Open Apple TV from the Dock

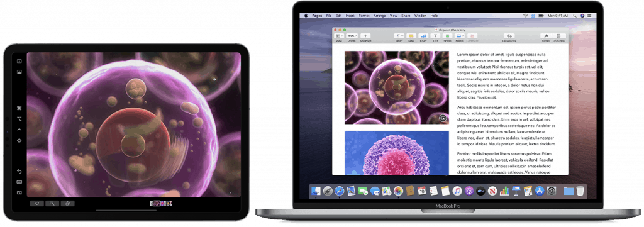tap(480, 191)
